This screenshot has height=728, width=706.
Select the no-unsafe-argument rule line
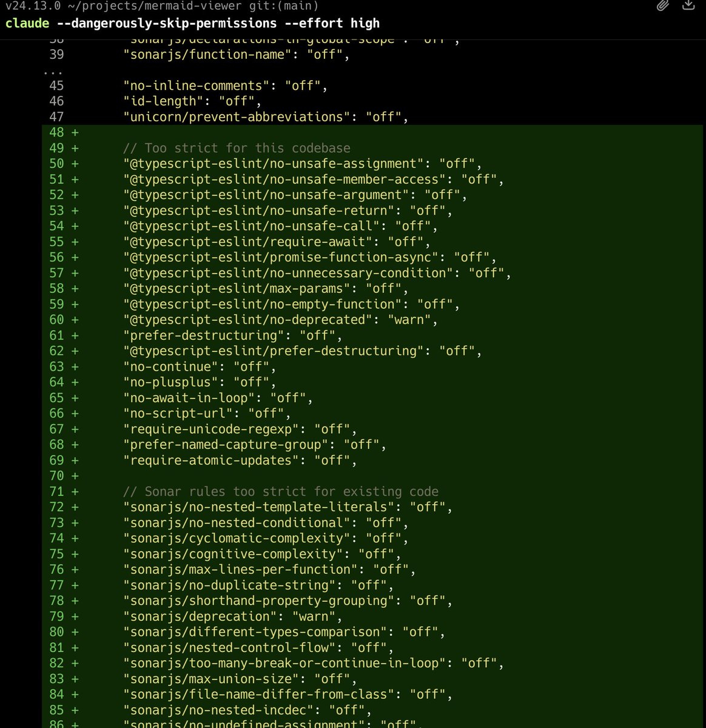[x=295, y=195]
